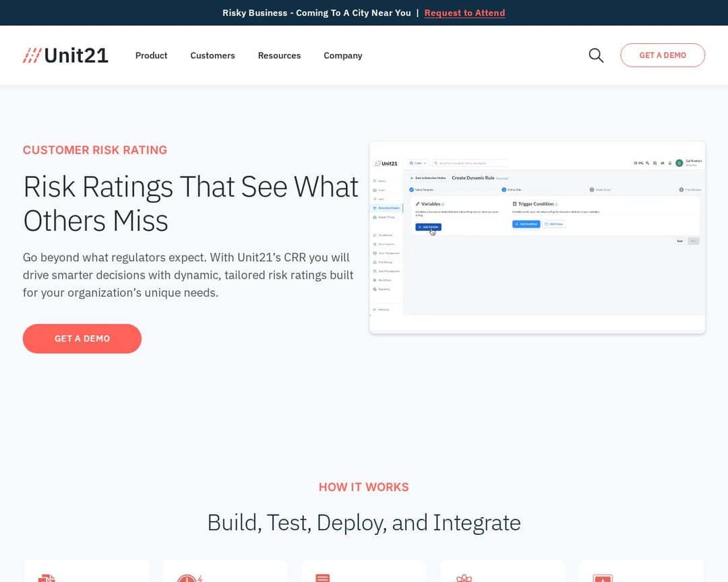Open the Customers navigation menu
Viewport: 728px width, 582px height.
212,55
